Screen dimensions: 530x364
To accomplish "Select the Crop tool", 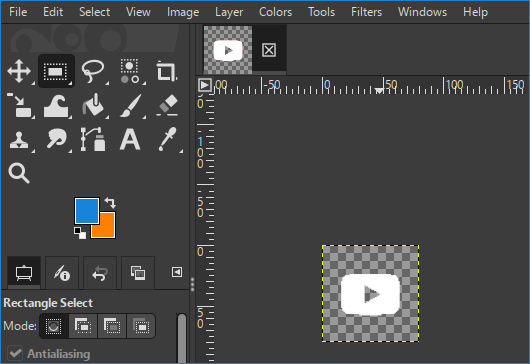I will (x=166, y=71).
